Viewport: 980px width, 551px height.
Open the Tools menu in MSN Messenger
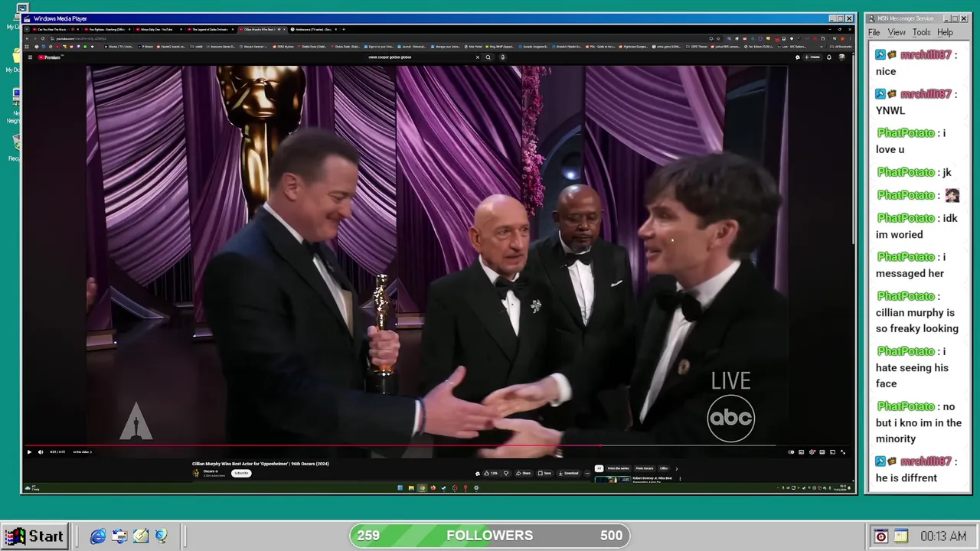(x=921, y=32)
